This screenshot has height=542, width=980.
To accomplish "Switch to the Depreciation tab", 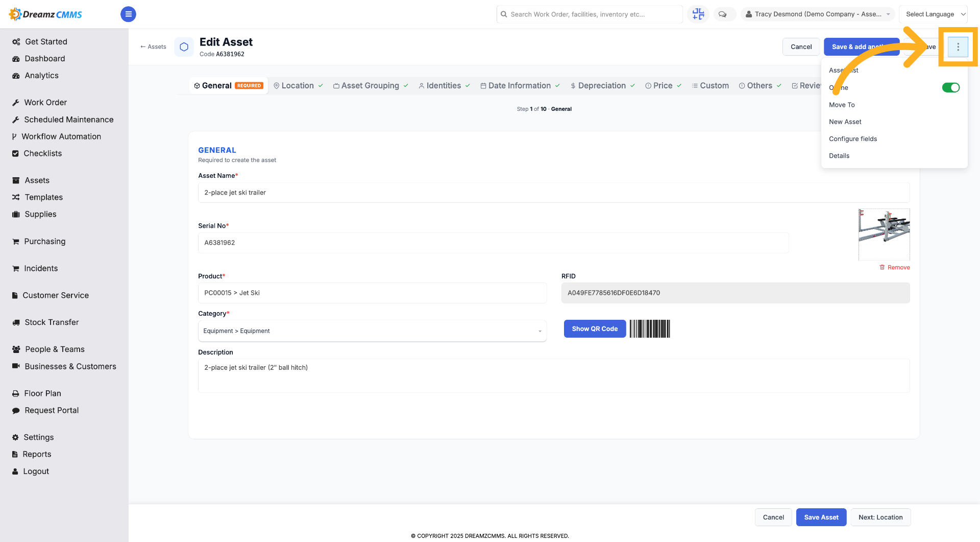I will (x=602, y=86).
